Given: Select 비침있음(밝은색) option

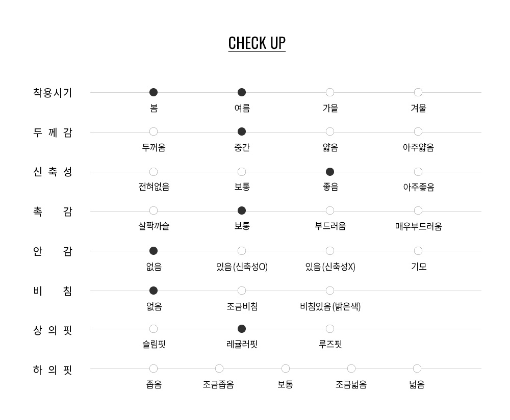Looking at the screenshot, I should point(330,291).
